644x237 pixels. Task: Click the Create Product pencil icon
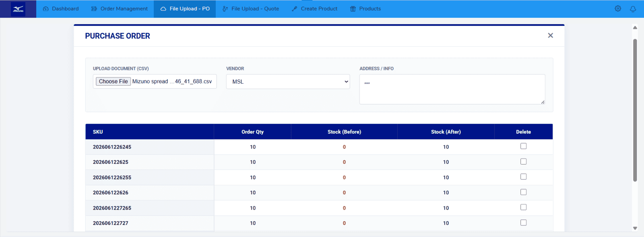pos(295,9)
